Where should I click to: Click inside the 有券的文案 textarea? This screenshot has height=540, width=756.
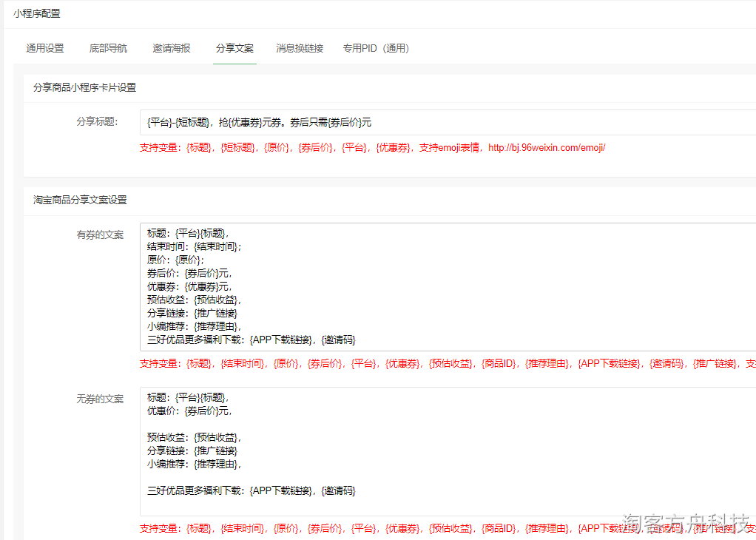click(448, 287)
